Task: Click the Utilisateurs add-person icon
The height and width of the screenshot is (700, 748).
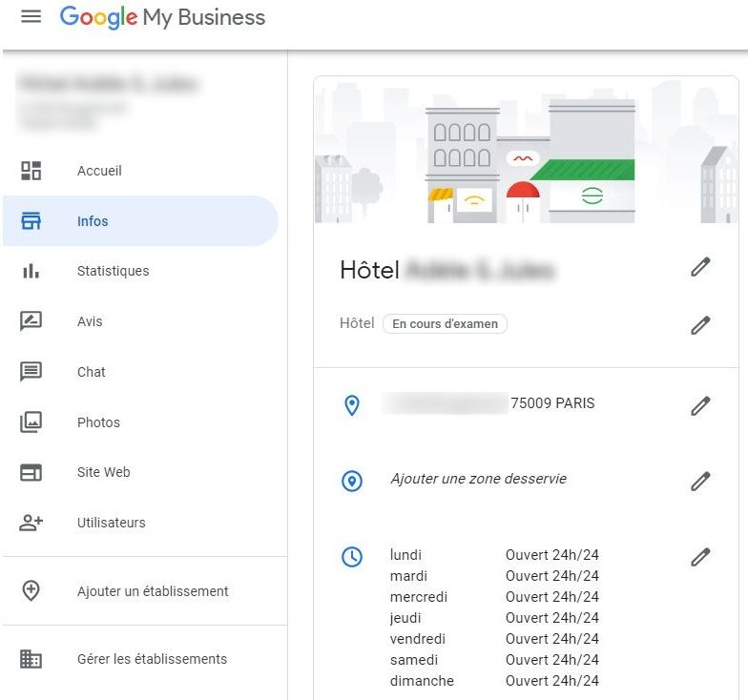Action: pos(31,523)
